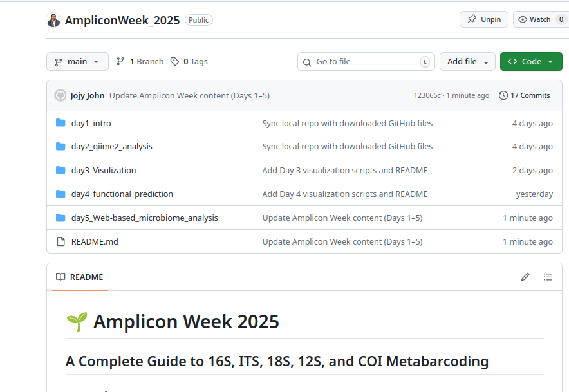Click the Public visibility label
This screenshot has width=569, height=392.
point(198,19)
